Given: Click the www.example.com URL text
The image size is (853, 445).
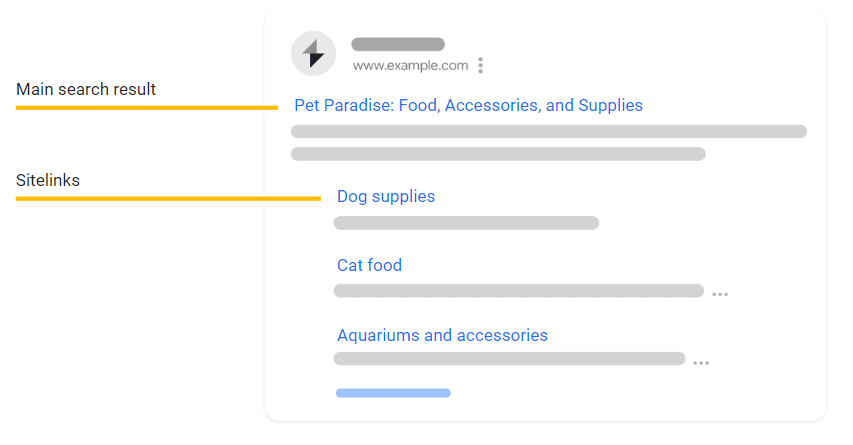Looking at the screenshot, I should coord(410,65).
